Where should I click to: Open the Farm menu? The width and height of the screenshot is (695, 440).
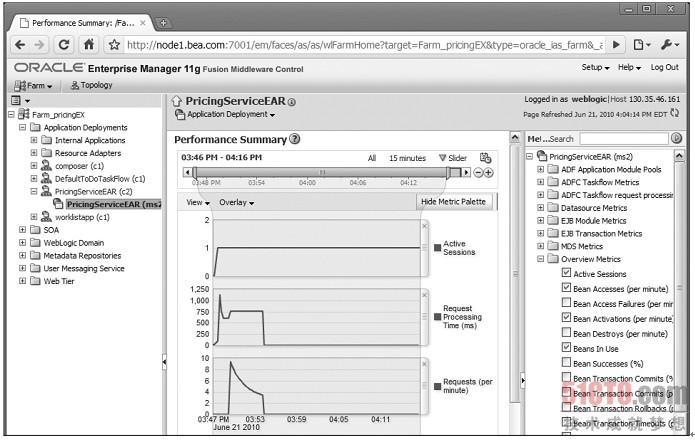point(33,86)
